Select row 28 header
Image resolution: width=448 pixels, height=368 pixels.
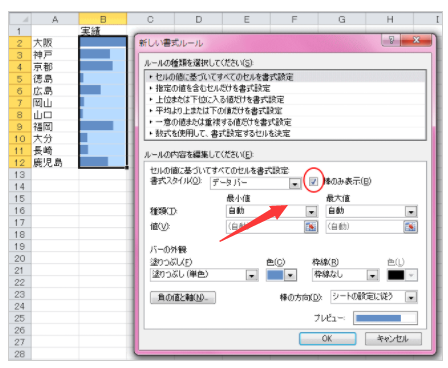coord(20,354)
